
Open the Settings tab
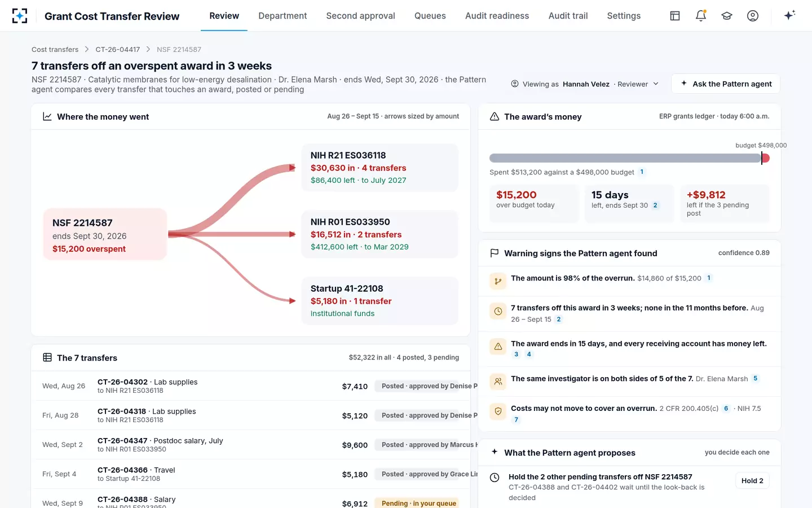(x=624, y=16)
